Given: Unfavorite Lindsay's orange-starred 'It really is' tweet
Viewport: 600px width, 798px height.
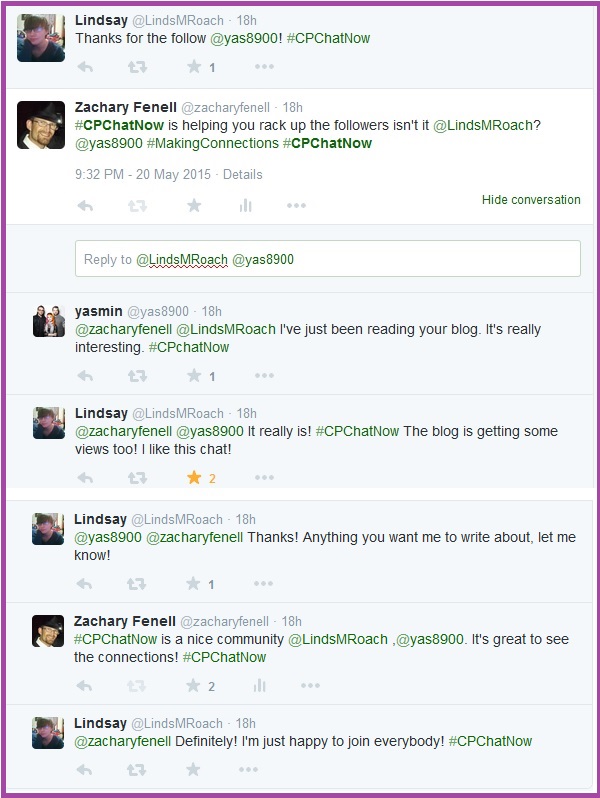Looking at the screenshot, I should pyautogui.click(x=194, y=477).
